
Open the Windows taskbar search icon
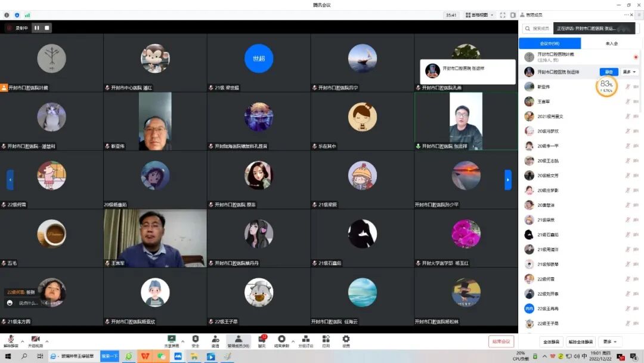pyautogui.click(x=24, y=356)
